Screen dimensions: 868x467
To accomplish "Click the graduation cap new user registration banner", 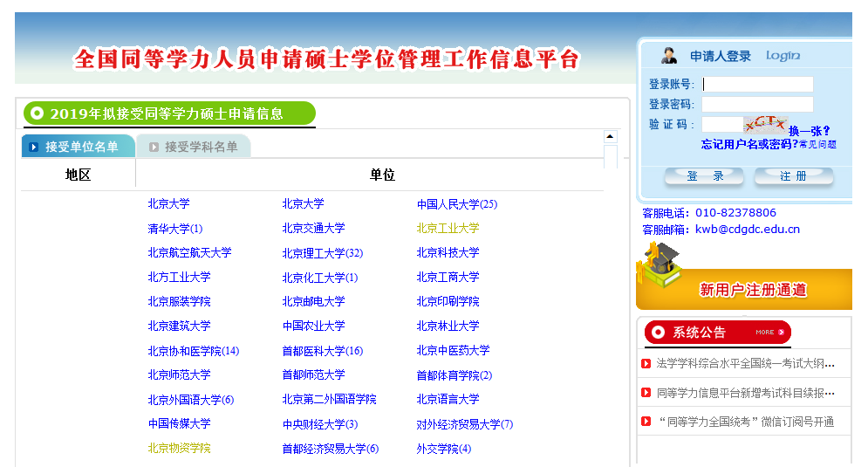I will tap(743, 278).
